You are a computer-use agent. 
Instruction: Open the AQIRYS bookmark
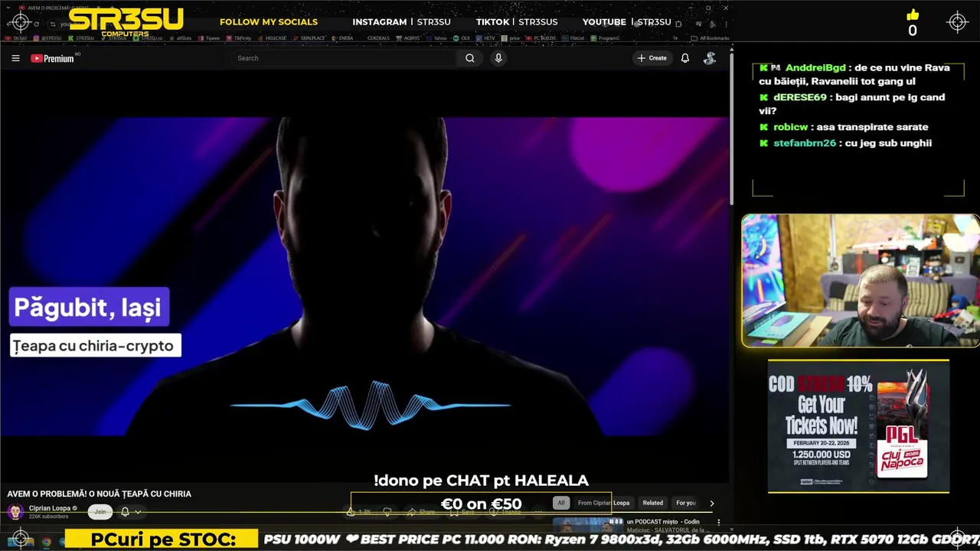tap(409, 37)
